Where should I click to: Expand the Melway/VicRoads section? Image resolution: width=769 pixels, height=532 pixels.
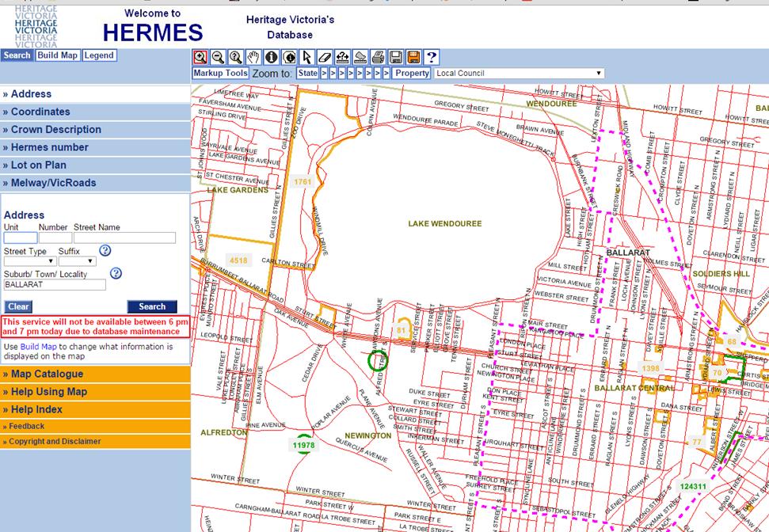tap(95, 183)
